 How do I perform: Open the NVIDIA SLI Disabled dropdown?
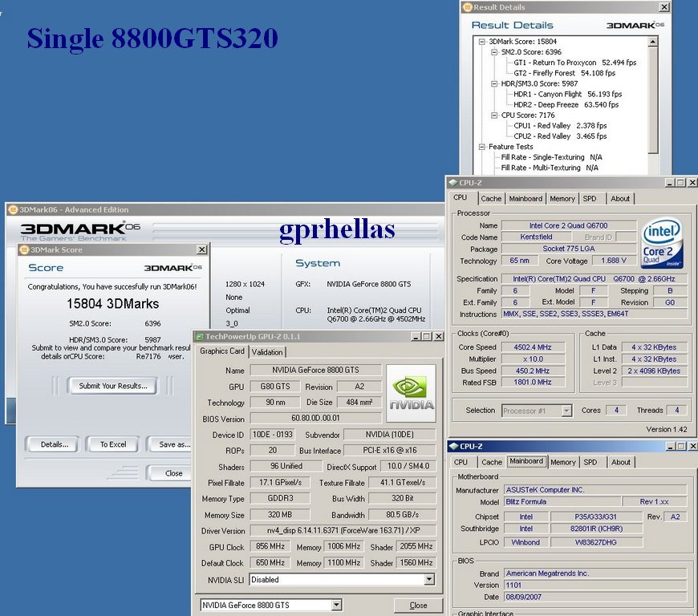429,579
